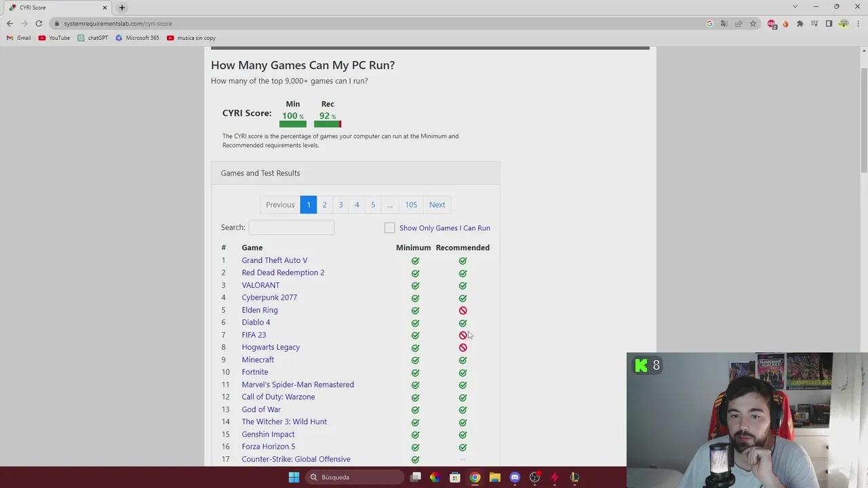The width and height of the screenshot is (868, 488).
Task: Open a new browser tab
Action: tap(122, 7)
